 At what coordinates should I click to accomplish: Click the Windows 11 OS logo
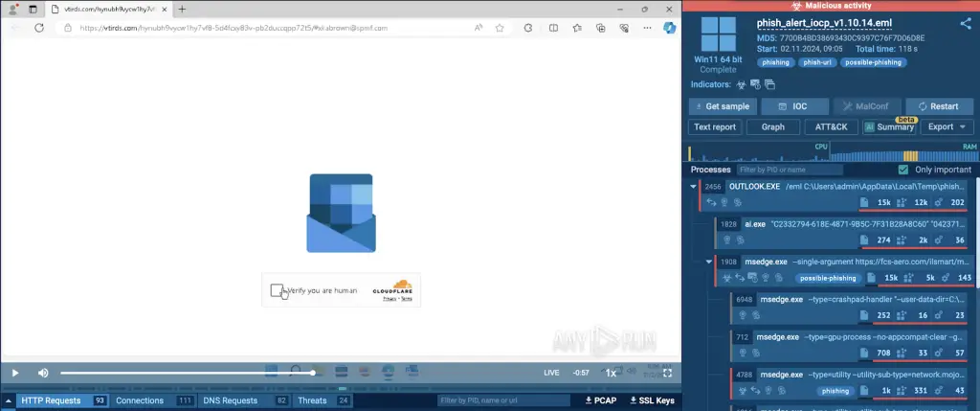[718, 34]
